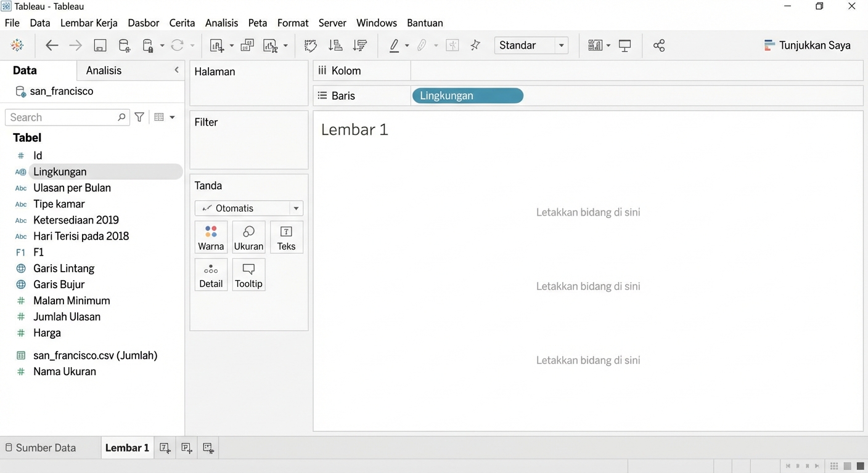The width and height of the screenshot is (868, 473).
Task: Click the share workbook icon
Action: 659,46
